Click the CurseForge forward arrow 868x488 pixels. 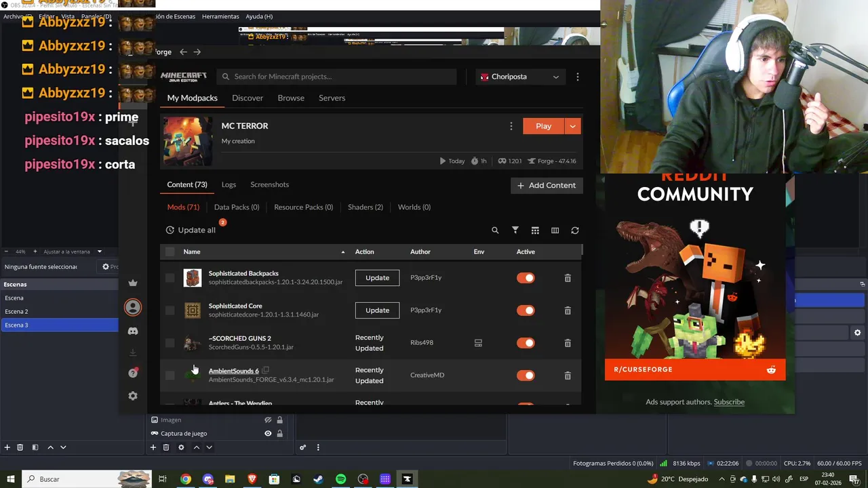pyautogui.click(x=197, y=52)
